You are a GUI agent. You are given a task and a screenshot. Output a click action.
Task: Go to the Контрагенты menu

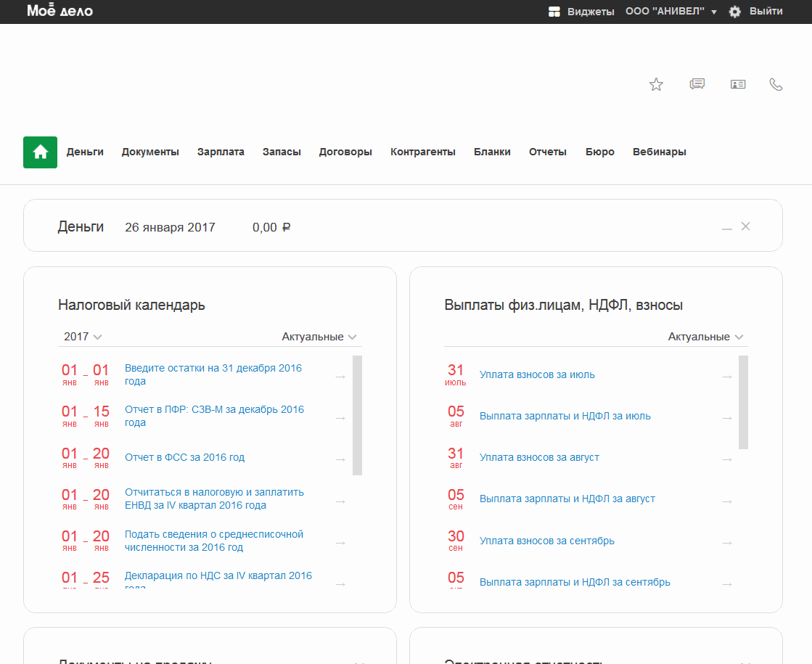coord(422,152)
